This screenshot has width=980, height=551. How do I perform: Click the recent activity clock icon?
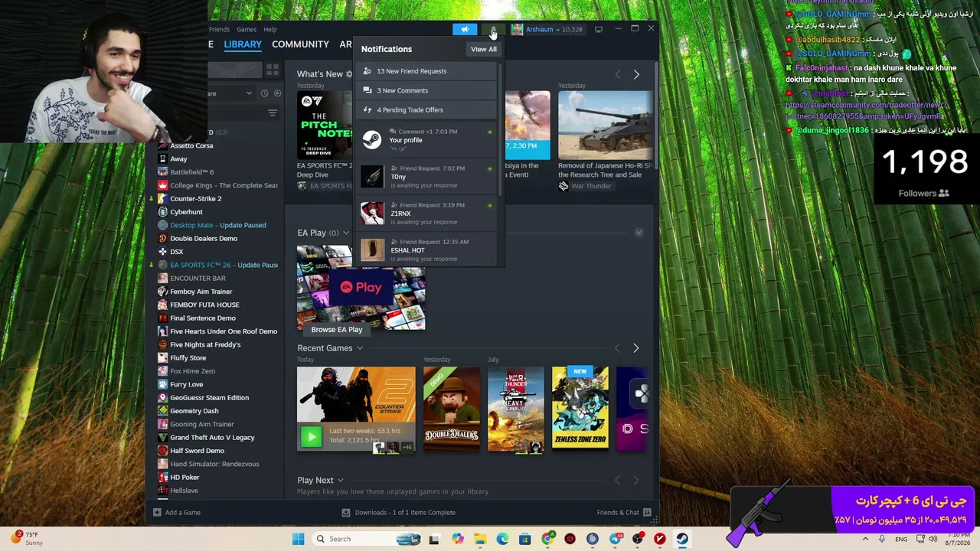264,93
